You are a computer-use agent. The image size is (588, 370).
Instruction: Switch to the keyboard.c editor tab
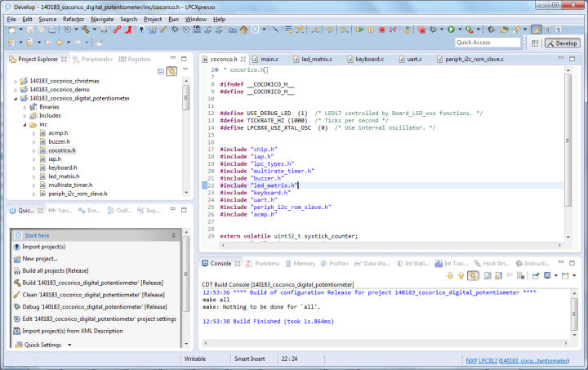pyautogui.click(x=366, y=60)
